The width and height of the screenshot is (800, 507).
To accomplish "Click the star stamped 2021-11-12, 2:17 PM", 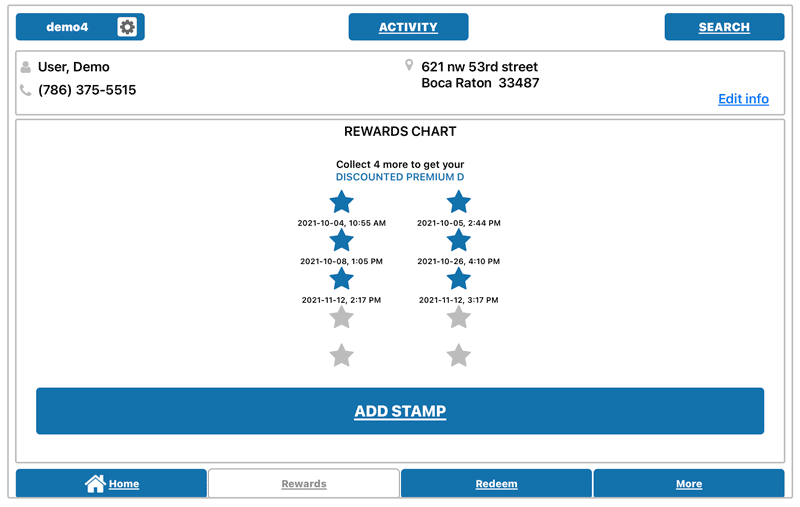I will [342, 279].
